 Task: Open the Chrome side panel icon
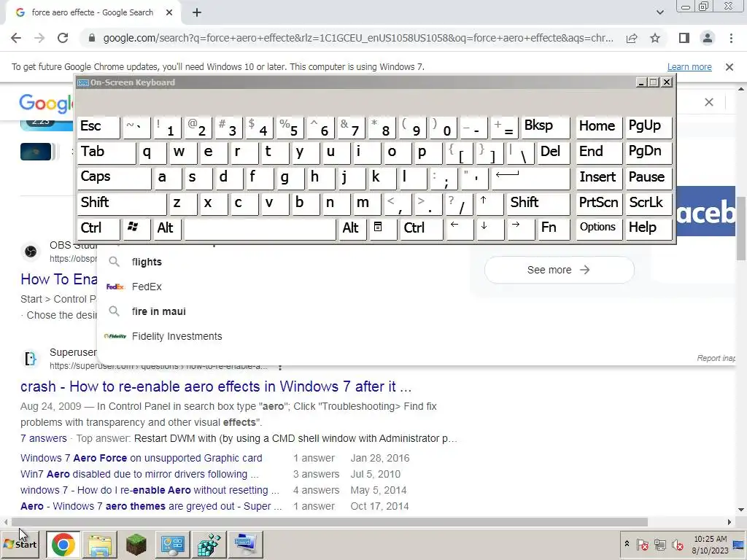pos(684,38)
